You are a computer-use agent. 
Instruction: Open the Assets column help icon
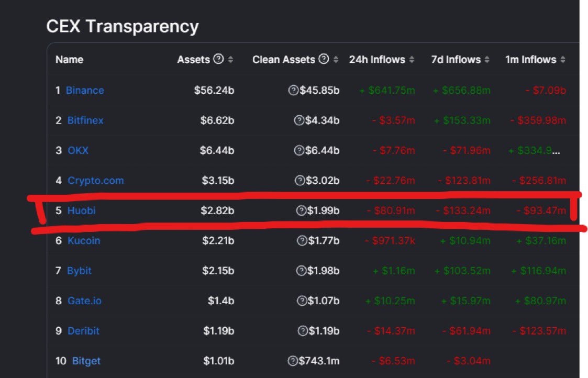tap(218, 59)
